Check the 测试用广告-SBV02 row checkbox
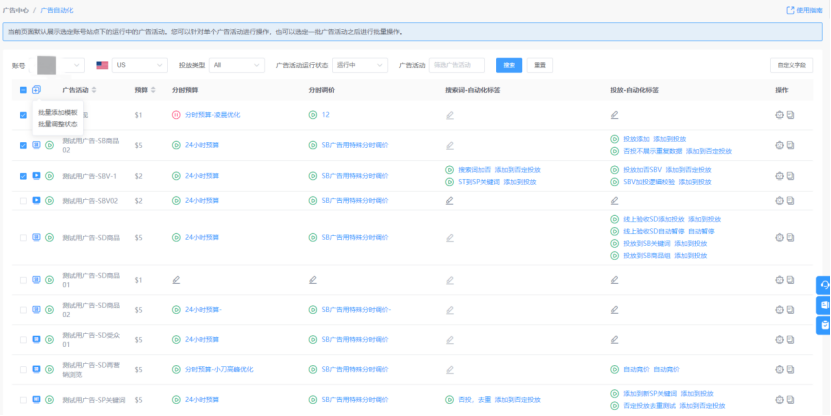 click(x=23, y=201)
